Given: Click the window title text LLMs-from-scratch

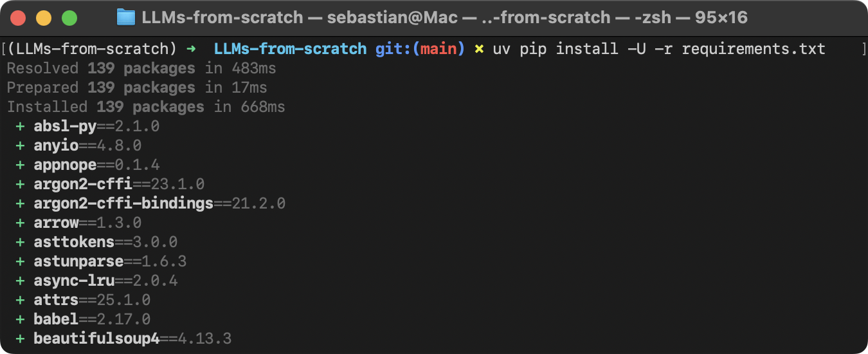Looking at the screenshot, I should tap(221, 17).
